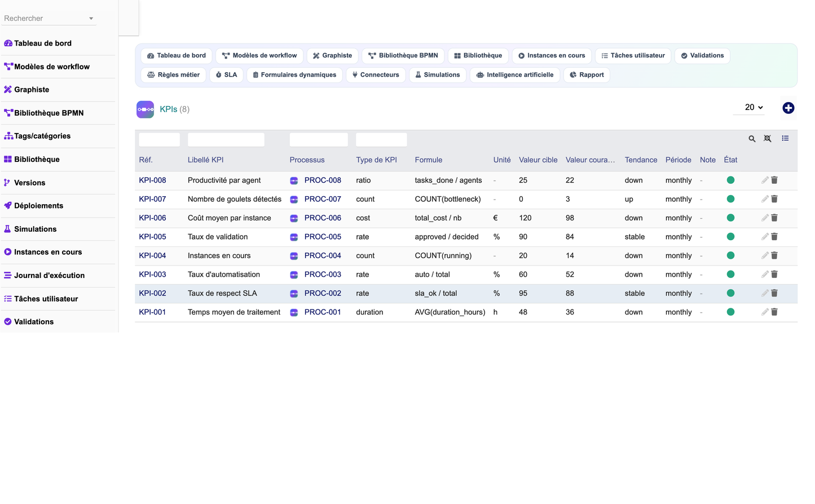Click the search magnifier icon in table header
815x504 pixels.
pos(752,139)
